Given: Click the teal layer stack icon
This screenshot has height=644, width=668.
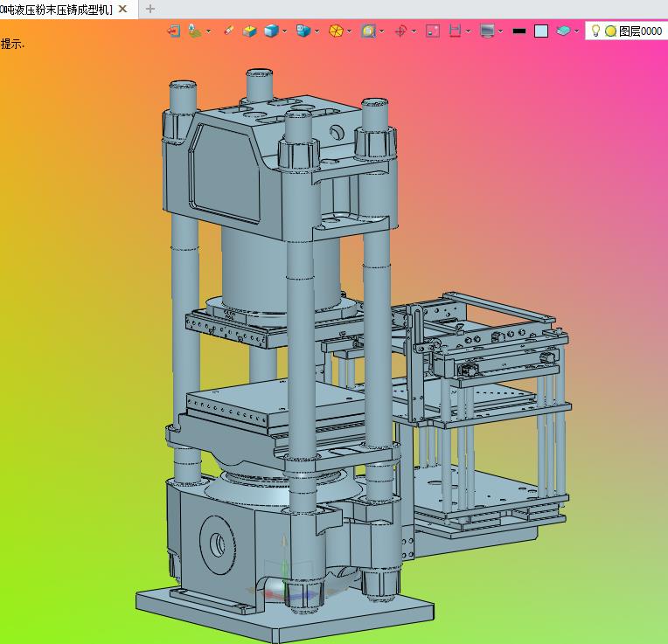Looking at the screenshot, I should pos(563,31).
